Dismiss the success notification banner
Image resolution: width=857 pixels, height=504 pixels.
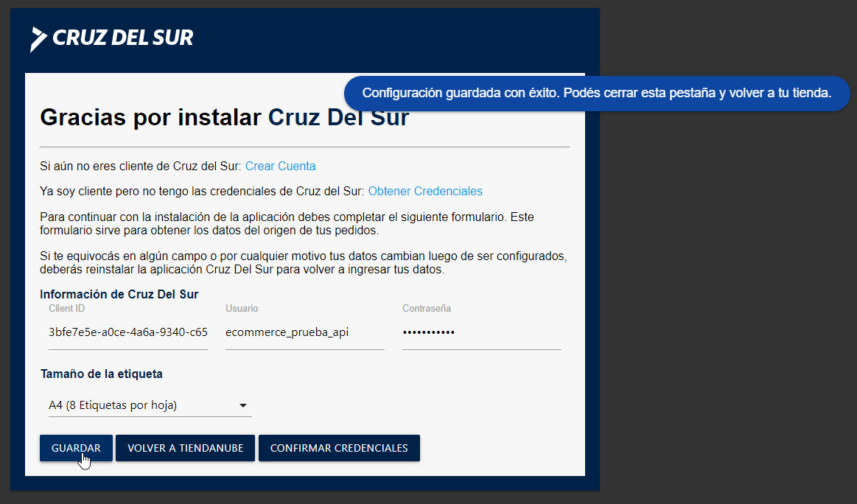pos(596,94)
